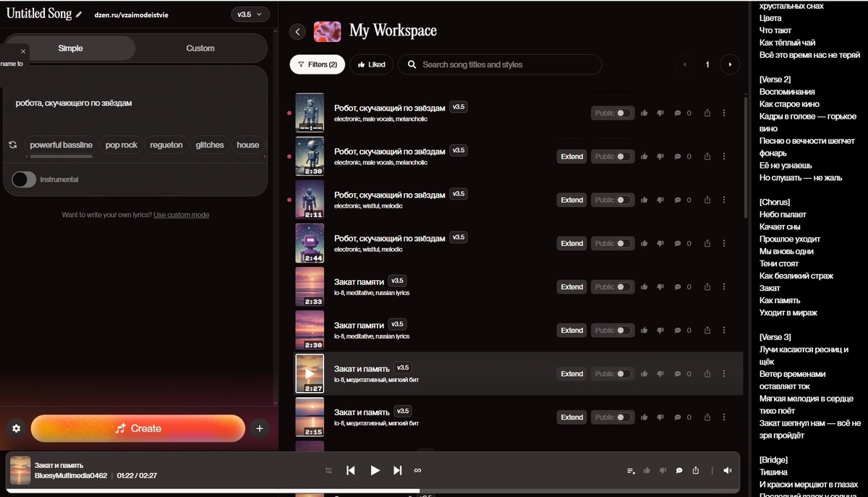
Task: Switch to the Simple tab
Action: pos(70,48)
